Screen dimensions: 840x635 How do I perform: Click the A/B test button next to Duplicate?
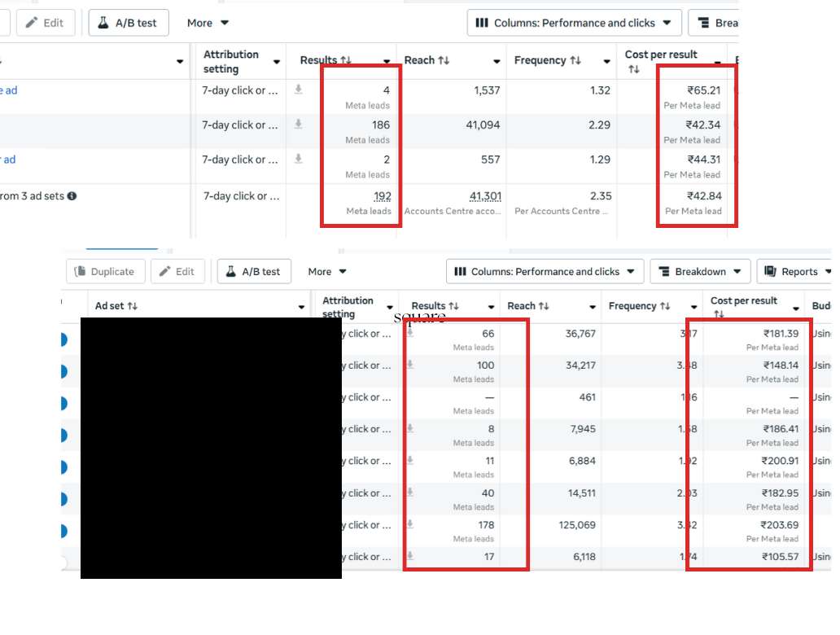[x=252, y=272]
